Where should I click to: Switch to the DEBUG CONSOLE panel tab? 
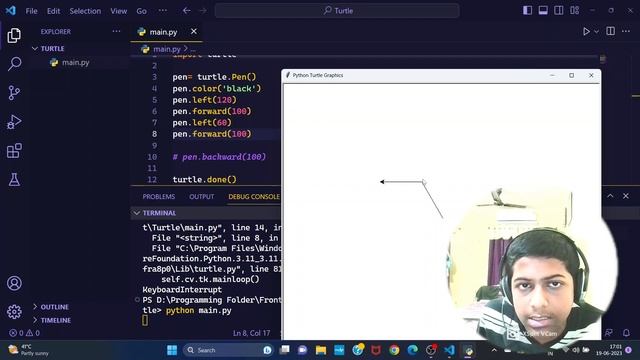tap(254, 197)
